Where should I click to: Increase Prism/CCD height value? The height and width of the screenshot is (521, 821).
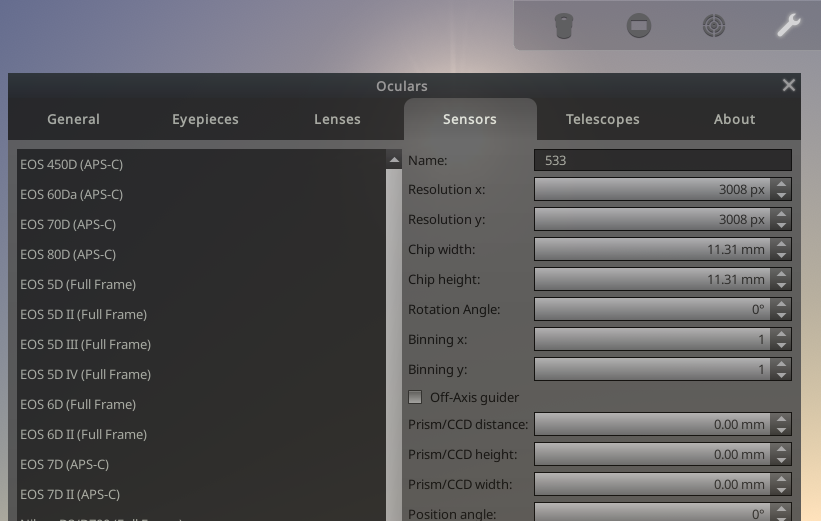point(781,449)
